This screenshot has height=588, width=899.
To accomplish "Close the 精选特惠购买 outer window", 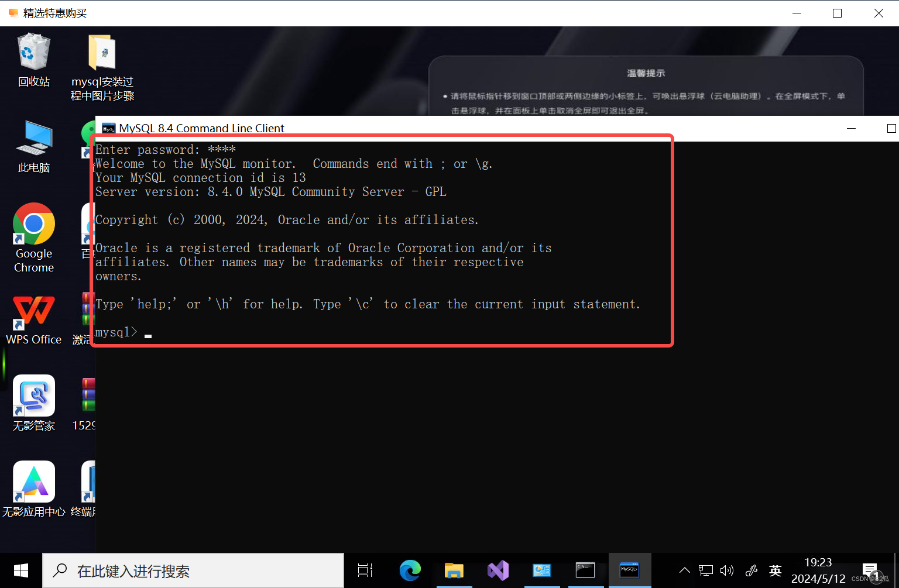I will pos(879,13).
